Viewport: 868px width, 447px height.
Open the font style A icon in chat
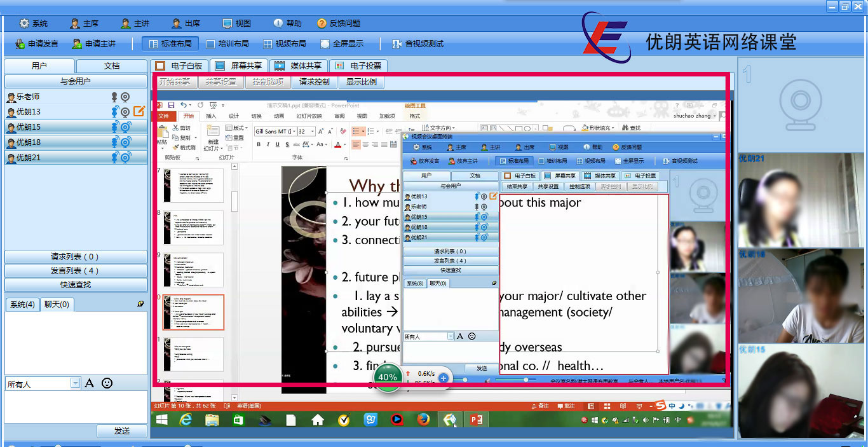pyautogui.click(x=90, y=383)
